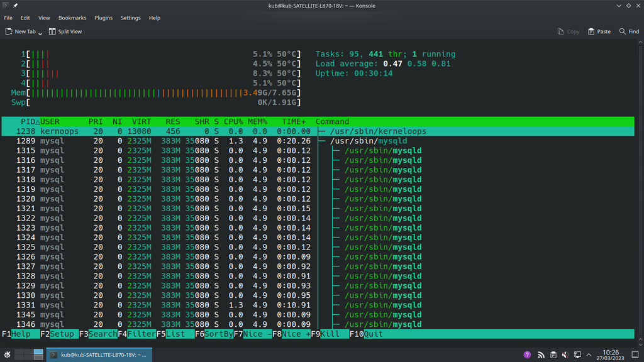Click the F9 Kill button
644x362 pixels.
pyautogui.click(x=331, y=334)
